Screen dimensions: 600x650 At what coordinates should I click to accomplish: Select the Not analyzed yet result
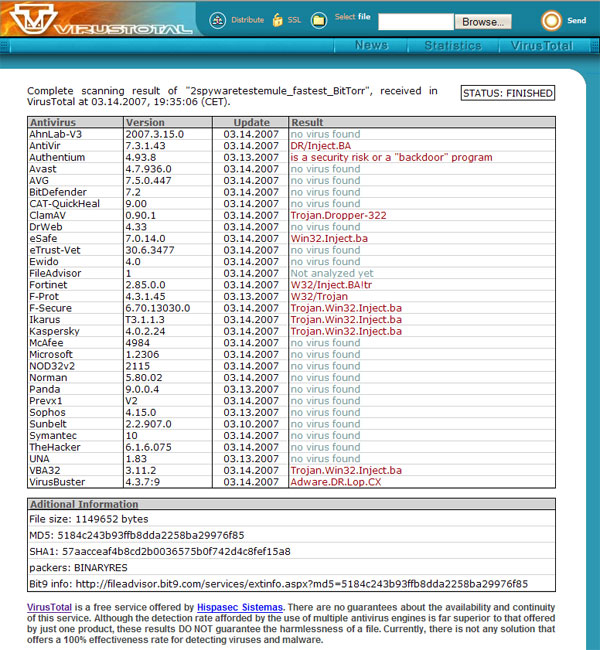[x=332, y=274]
